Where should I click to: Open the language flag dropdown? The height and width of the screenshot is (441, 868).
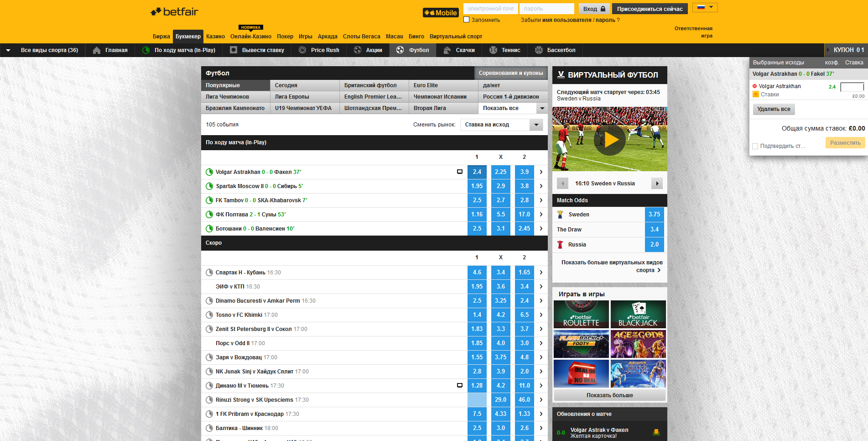705,7
